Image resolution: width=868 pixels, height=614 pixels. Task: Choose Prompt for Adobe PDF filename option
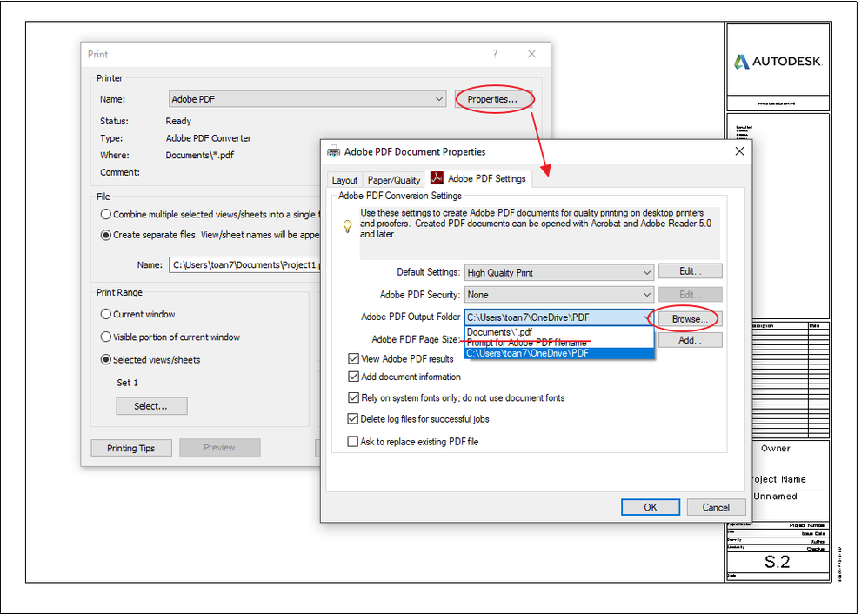pos(559,343)
